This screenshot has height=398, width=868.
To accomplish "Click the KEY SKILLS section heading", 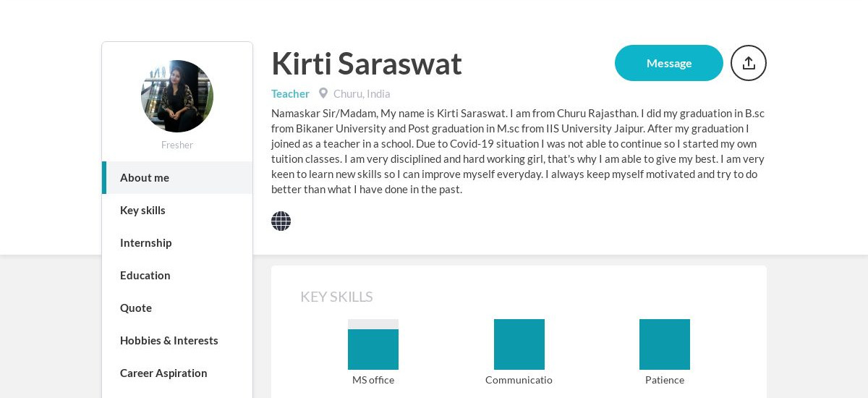I will click(x=336, y=297).
